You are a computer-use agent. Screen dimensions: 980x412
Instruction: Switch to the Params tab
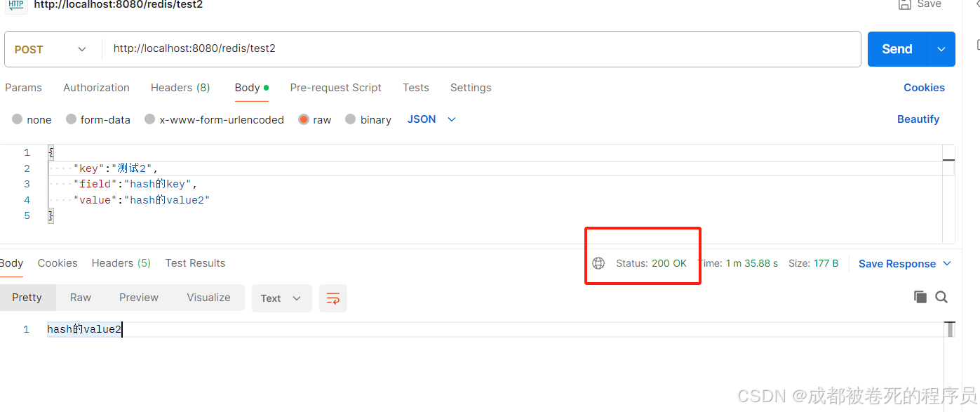pos(23,88)
